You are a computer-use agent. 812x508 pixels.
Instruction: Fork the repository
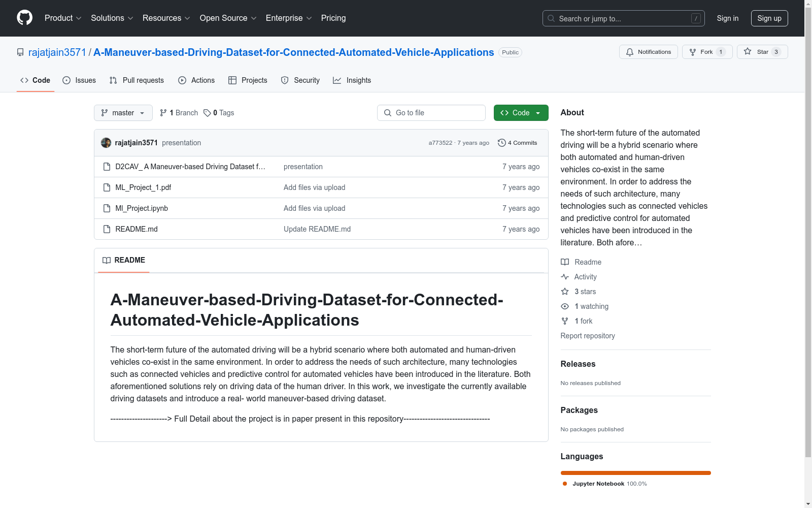pyautogui.click(x=707, y=52)
